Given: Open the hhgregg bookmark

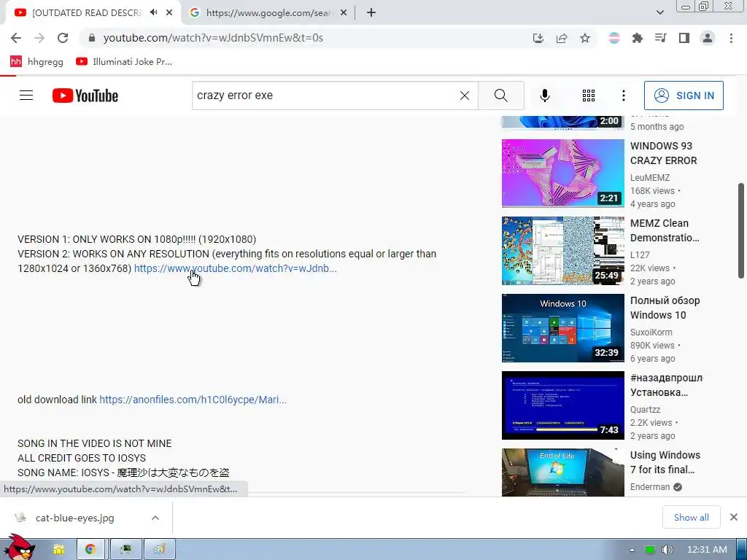Looking at the screenshot, I should [x=36, y=61].
